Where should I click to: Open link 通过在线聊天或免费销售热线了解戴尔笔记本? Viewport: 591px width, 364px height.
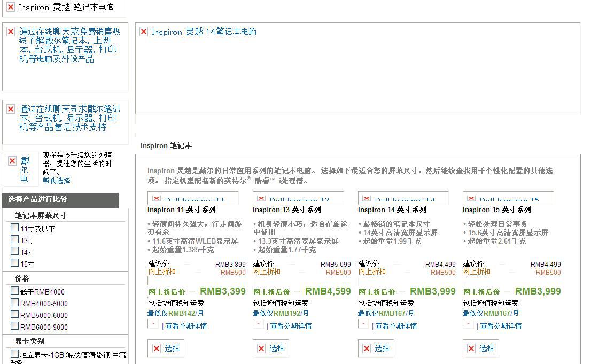69,45
